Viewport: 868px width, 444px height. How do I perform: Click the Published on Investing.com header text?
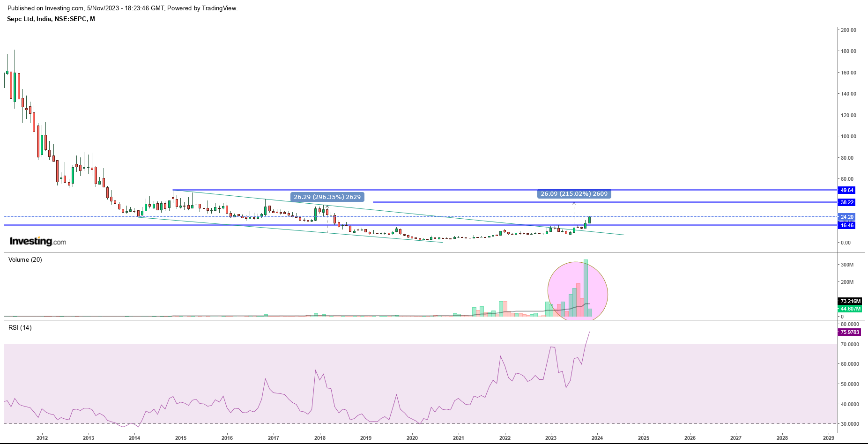click(x=122, y=8)
